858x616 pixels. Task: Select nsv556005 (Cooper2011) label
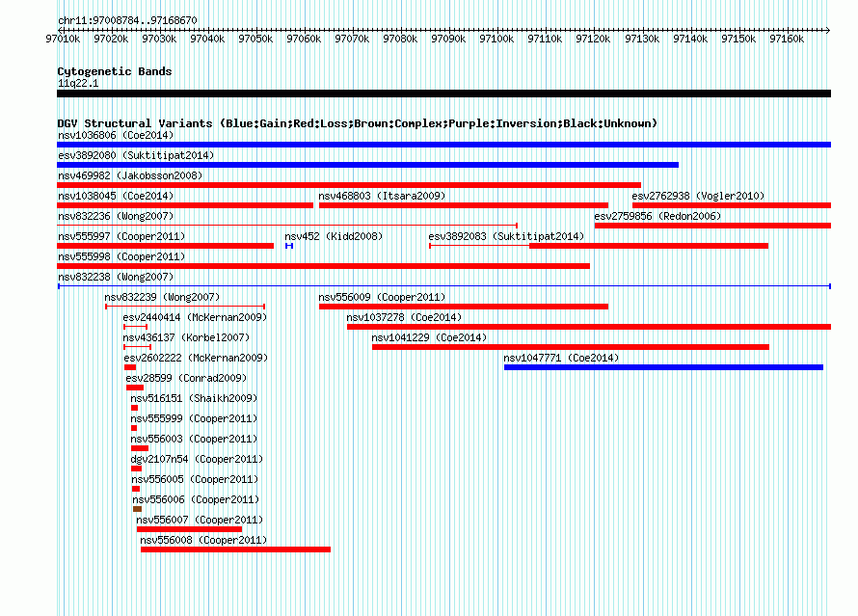pyautogui.click(x=195, y=479)
